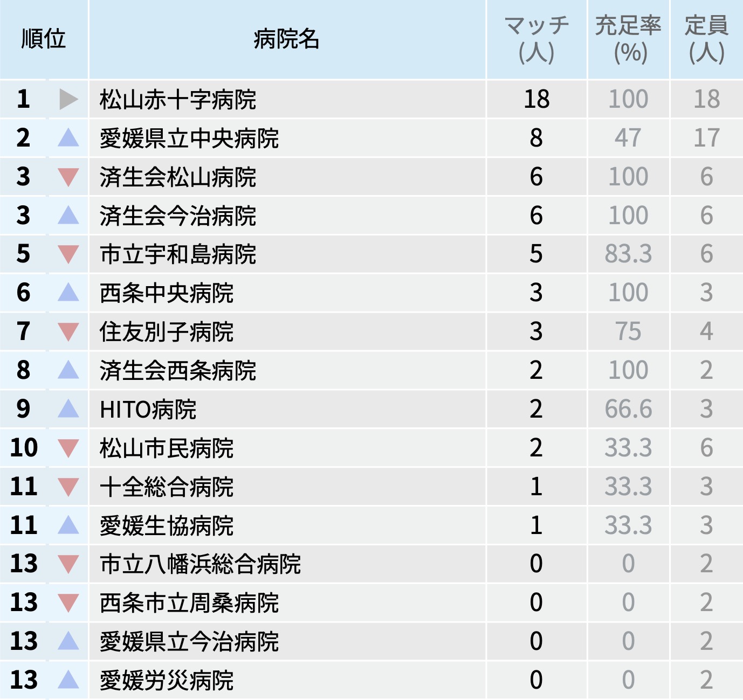743x700 pixels.
Task: Click the 充足率(%) column header
Action: click(x=628, y=39)
